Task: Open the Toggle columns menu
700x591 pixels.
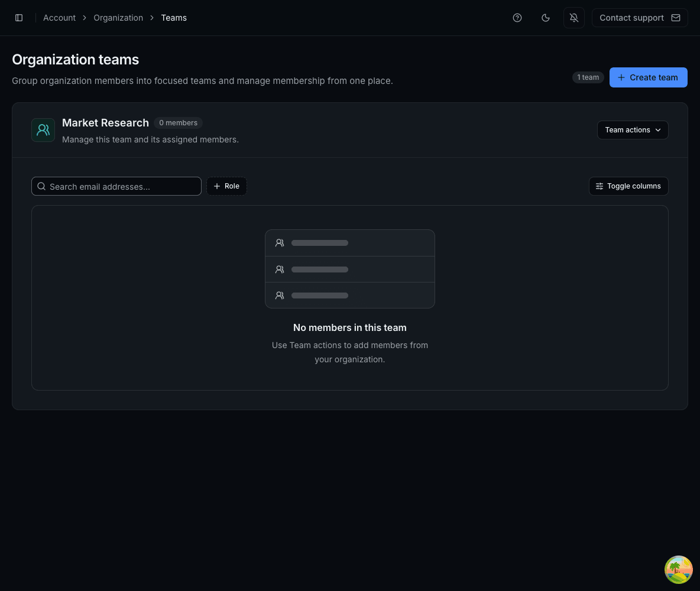Action: [628, 186]
